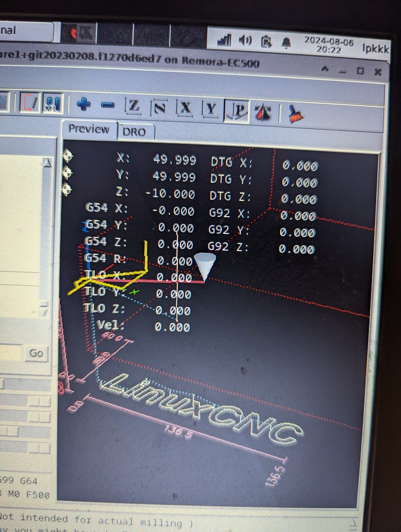Viewport: 401px width, 532px height.
Task: Click the MDI command entry field beside Go
Action: [x=12, y=353]
